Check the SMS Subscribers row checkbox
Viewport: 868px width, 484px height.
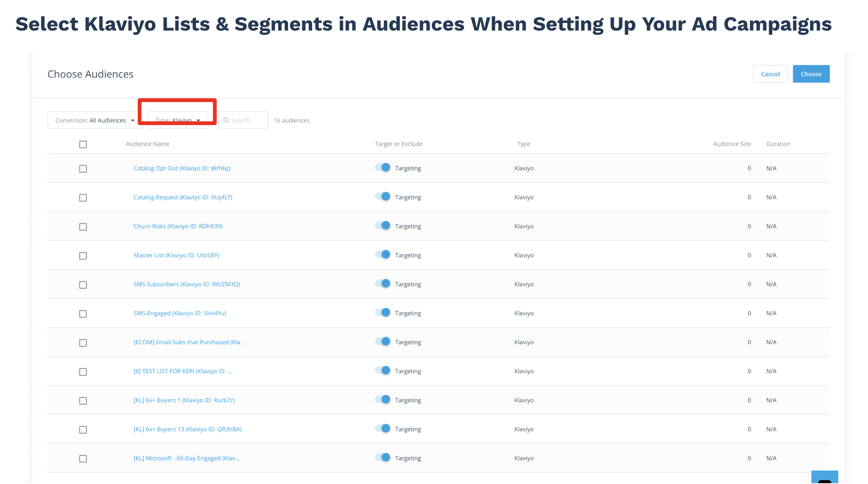click(83, 284)
